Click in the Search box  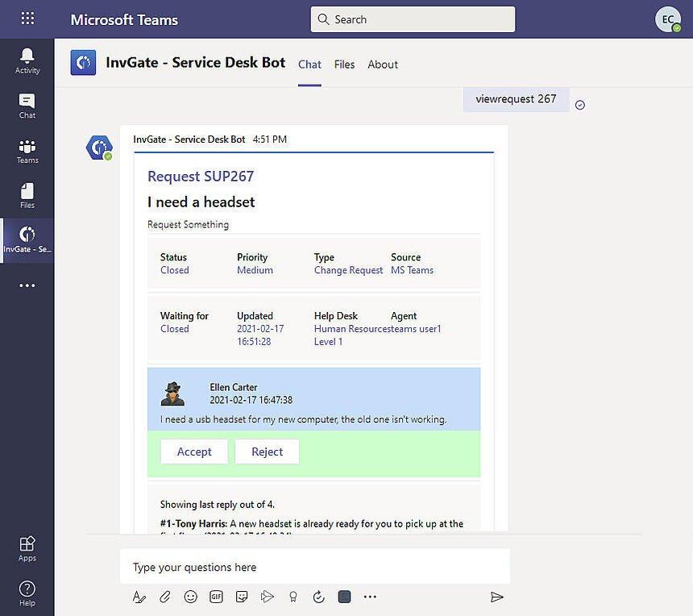click(413, 19)
